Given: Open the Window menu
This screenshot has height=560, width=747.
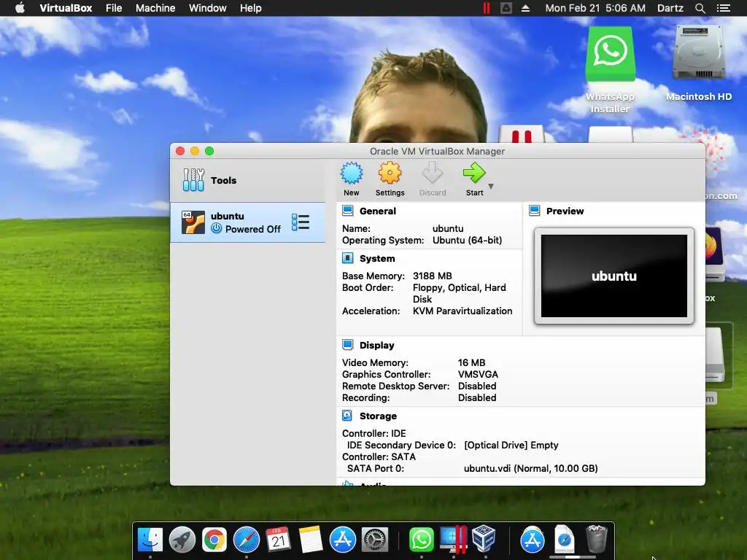Looking at the screenshot, I should (x=208, y=8).
